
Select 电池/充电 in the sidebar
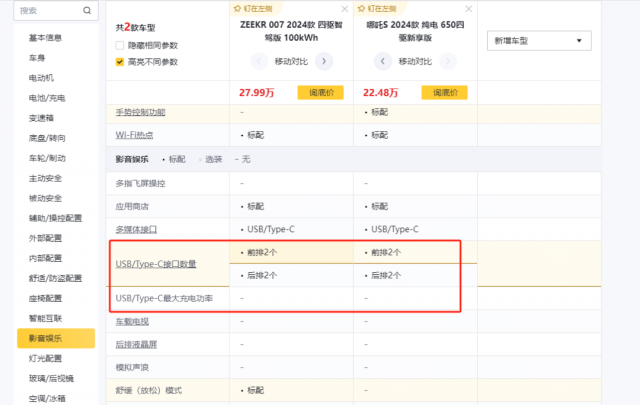(x=47, y=98)
